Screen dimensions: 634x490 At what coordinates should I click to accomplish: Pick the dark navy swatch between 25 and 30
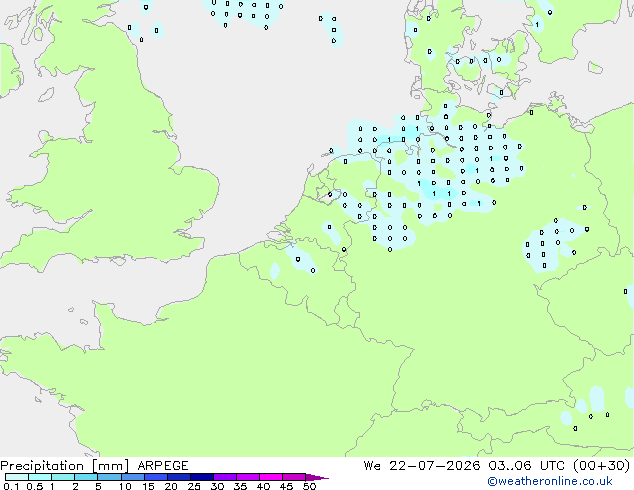[202, 477]
